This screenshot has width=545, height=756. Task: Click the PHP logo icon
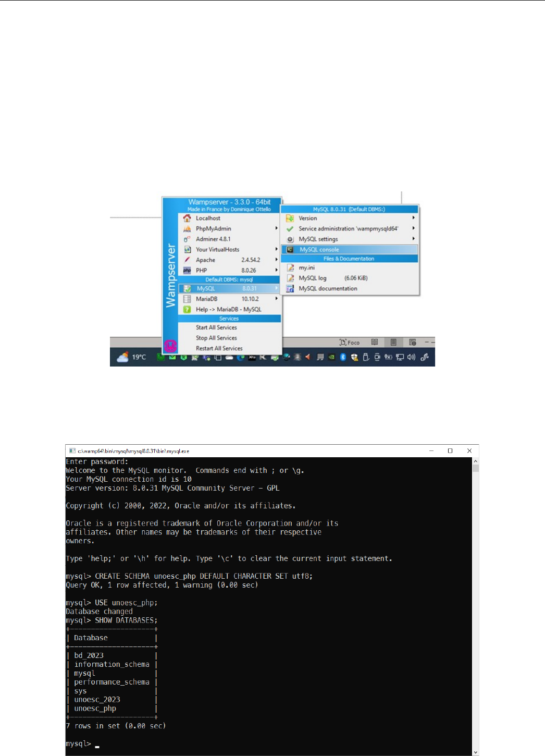[187, 271]
